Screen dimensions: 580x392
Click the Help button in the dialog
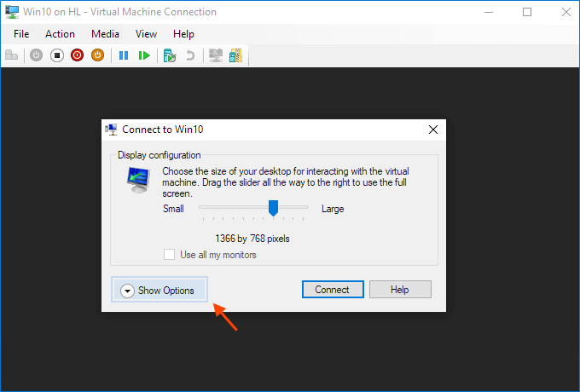click(x=400, y=289)
